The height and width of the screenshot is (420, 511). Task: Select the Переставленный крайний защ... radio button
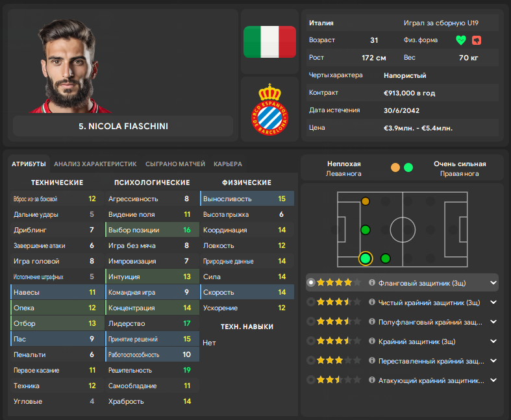[311, 360]
